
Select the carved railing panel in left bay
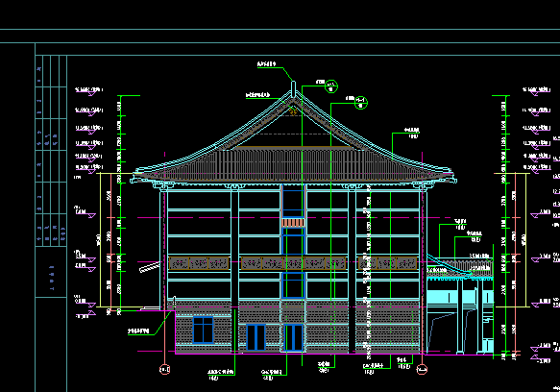(x=199, y=263)
